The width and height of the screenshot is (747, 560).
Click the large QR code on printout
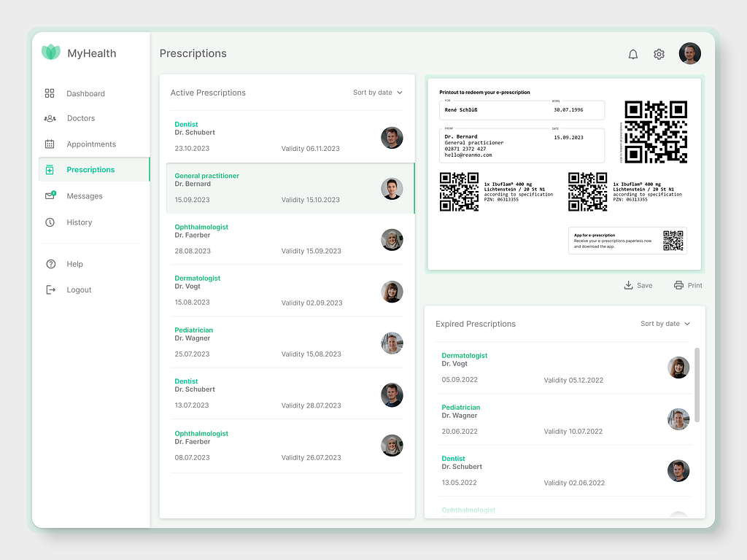click(x=656, y=132)
